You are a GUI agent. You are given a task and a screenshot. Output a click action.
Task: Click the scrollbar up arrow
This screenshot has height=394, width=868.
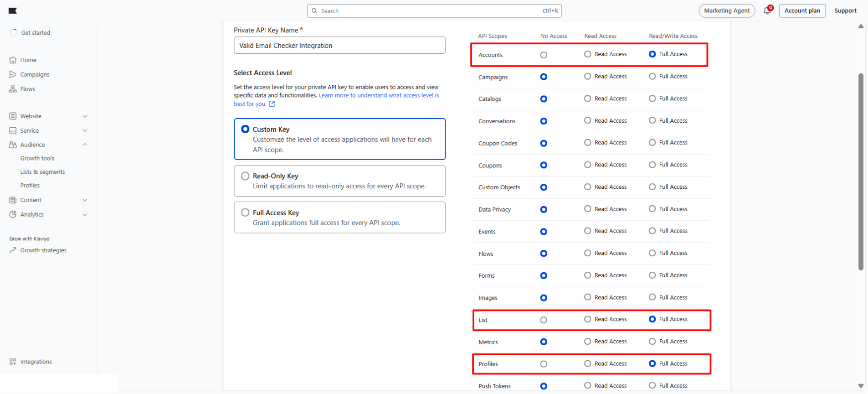click(x=861, y=26)
